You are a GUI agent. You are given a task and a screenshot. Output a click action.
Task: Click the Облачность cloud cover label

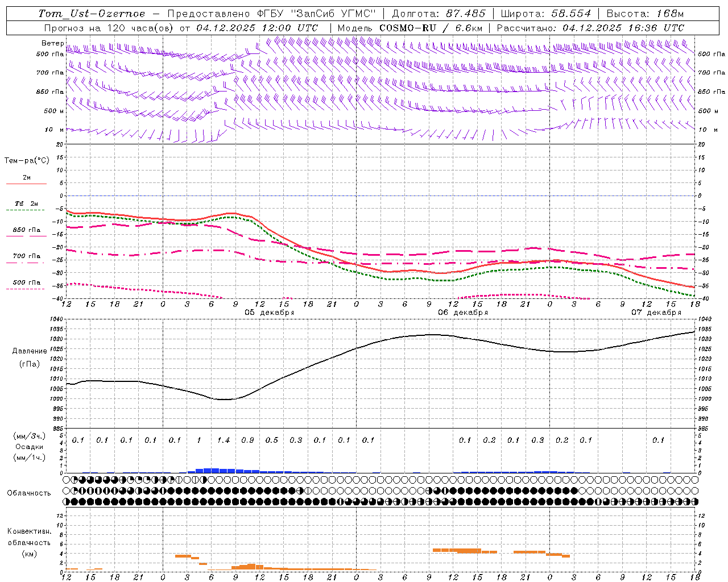click(29, 493)
